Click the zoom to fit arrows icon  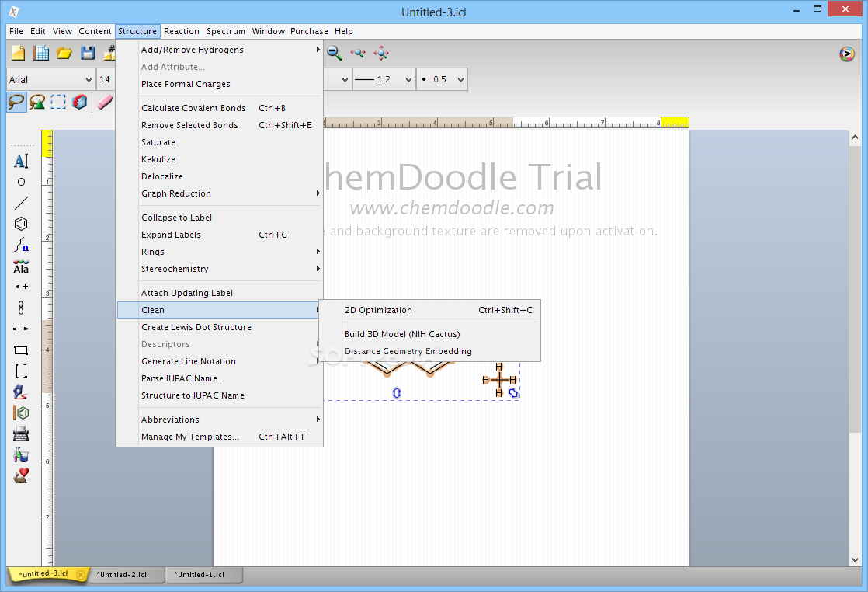click(x=381, y=53)
